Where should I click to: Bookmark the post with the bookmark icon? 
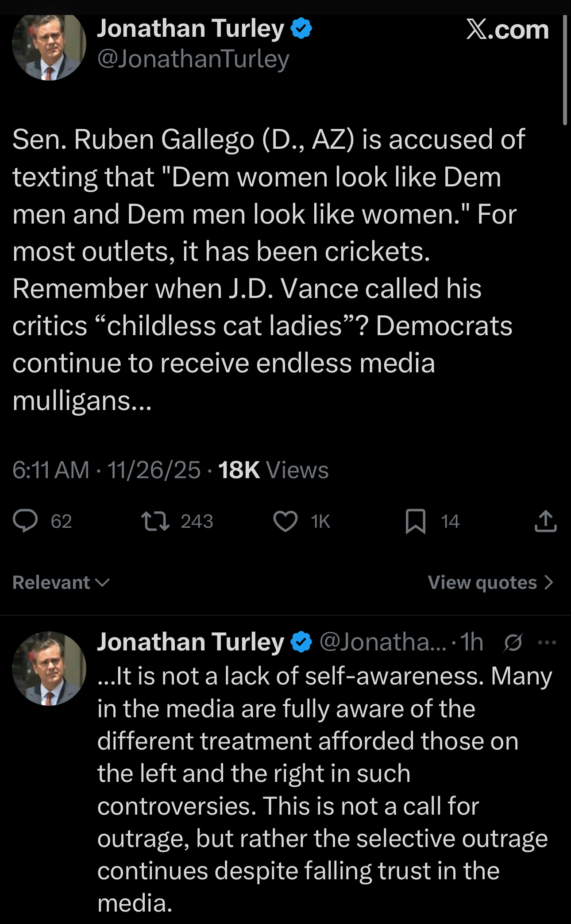pyautogui.click(x=416, y=521)
